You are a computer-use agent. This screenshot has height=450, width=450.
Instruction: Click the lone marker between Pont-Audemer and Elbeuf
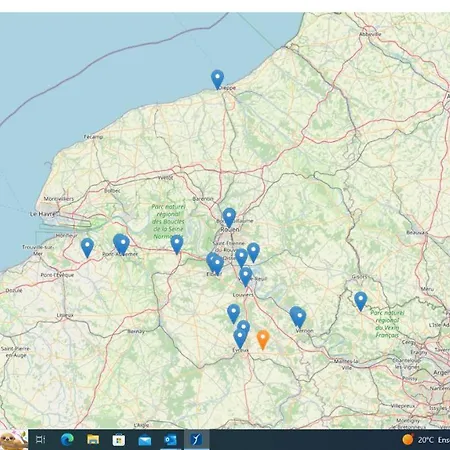pyautogui.click(x=177, y=244)
